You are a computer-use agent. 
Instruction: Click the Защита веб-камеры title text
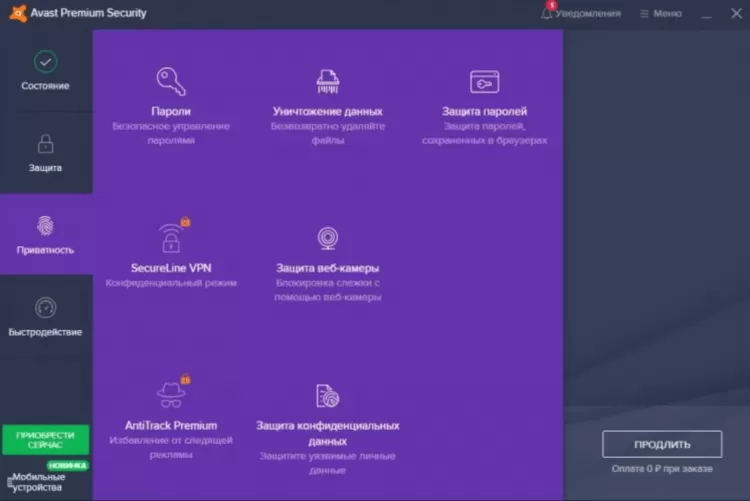(x=328, y=268)
